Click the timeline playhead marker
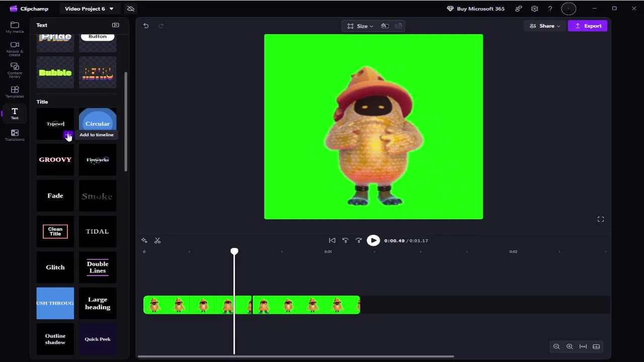The height and width of the screenshot is (362, 644). coord(234,251)
